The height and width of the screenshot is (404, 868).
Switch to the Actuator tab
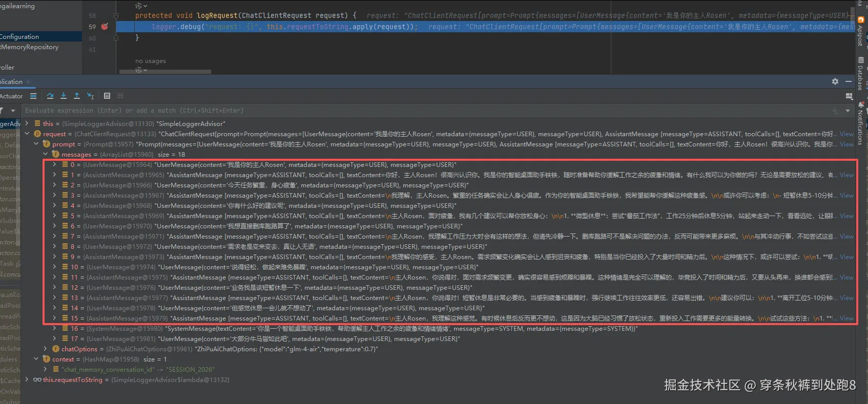click(11, 96)
